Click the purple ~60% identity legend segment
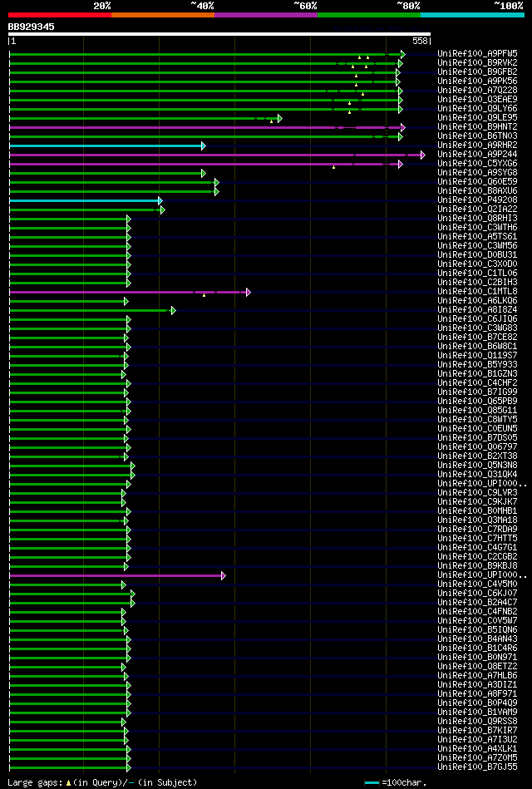 pyautogui.click(x=266, y=15)
